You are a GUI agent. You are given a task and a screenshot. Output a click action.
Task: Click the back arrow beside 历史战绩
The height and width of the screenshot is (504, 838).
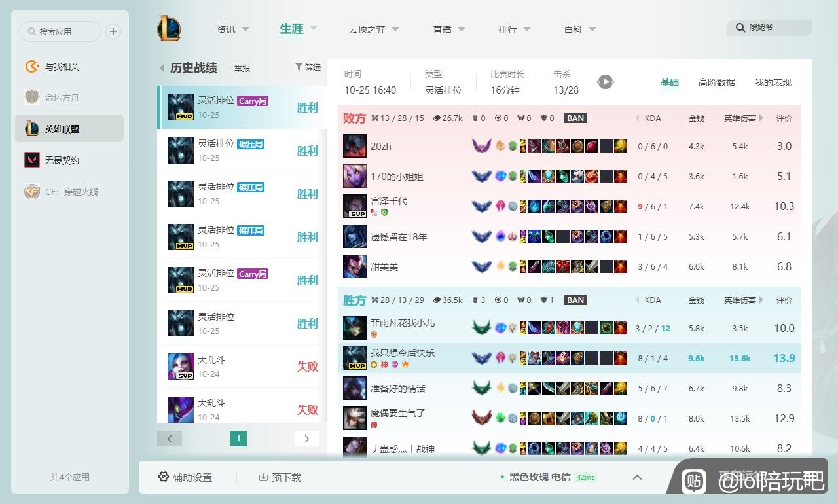point(162,68)
